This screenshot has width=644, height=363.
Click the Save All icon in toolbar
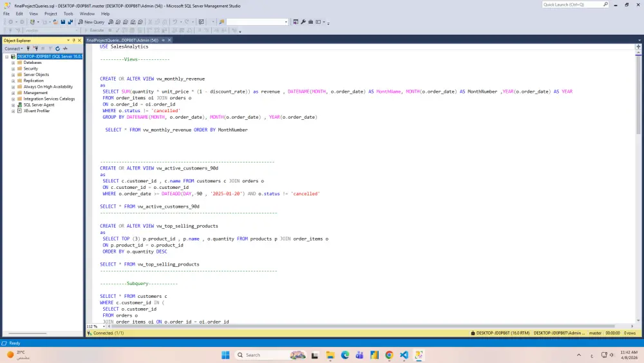coord(70,22)
